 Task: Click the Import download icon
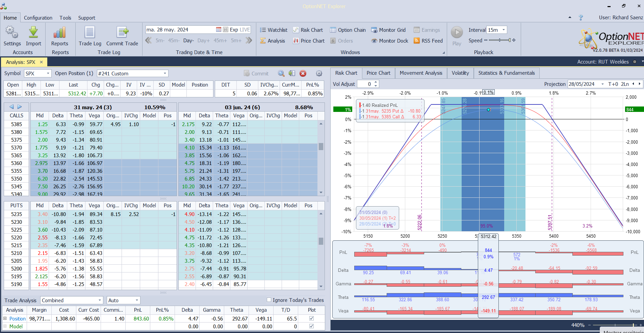33,33
